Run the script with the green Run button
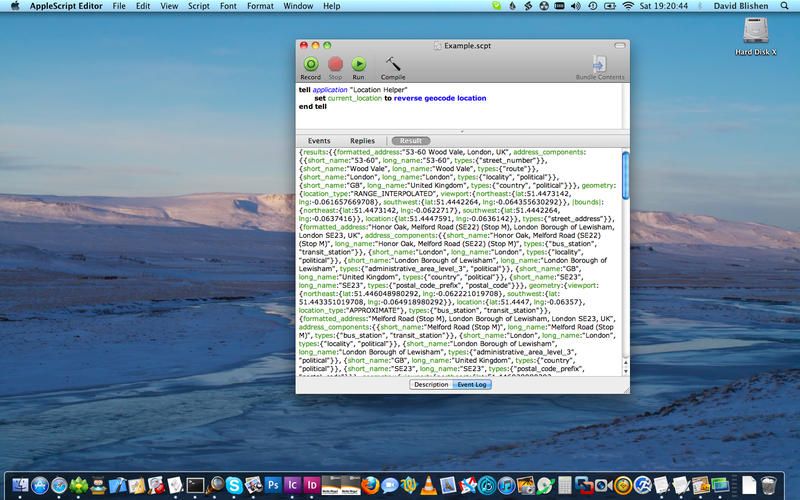This screenshot has height=500, width=800. (x=358, y=65)
